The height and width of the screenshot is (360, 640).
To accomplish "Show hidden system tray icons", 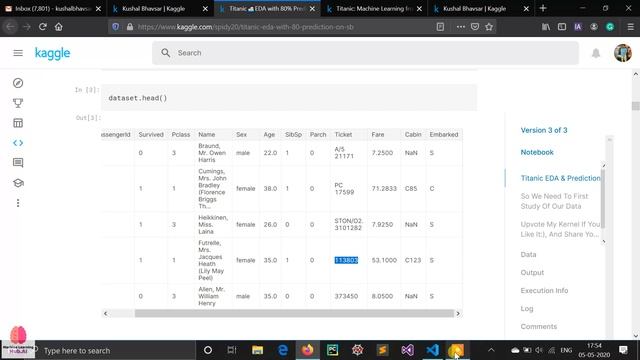I will click(x=491, y=350).
